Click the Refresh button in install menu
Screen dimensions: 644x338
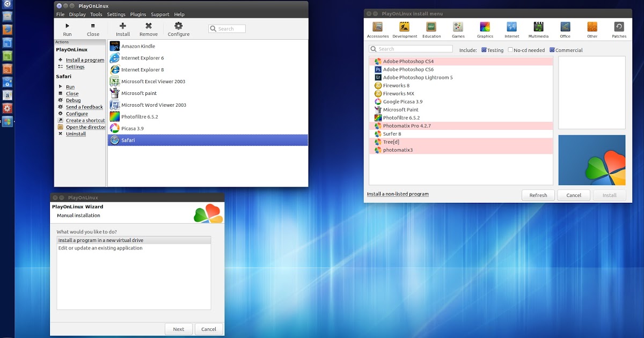pyautogui.click(x=538, y=195)
